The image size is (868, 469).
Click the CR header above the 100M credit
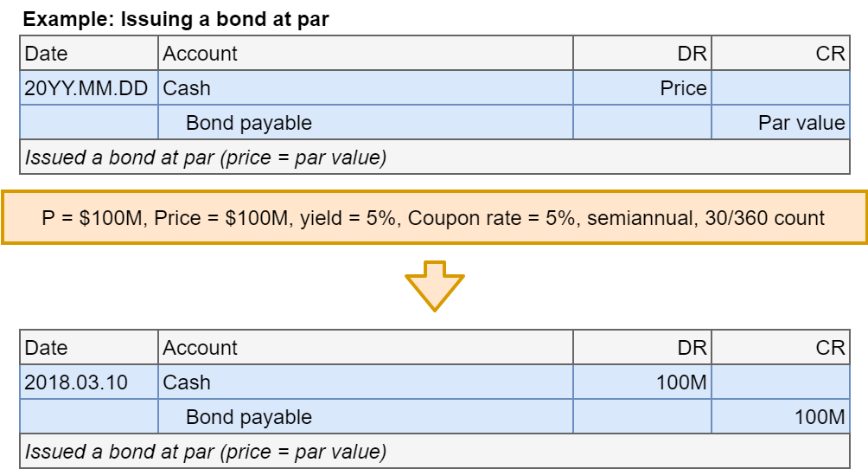(781, 348)
